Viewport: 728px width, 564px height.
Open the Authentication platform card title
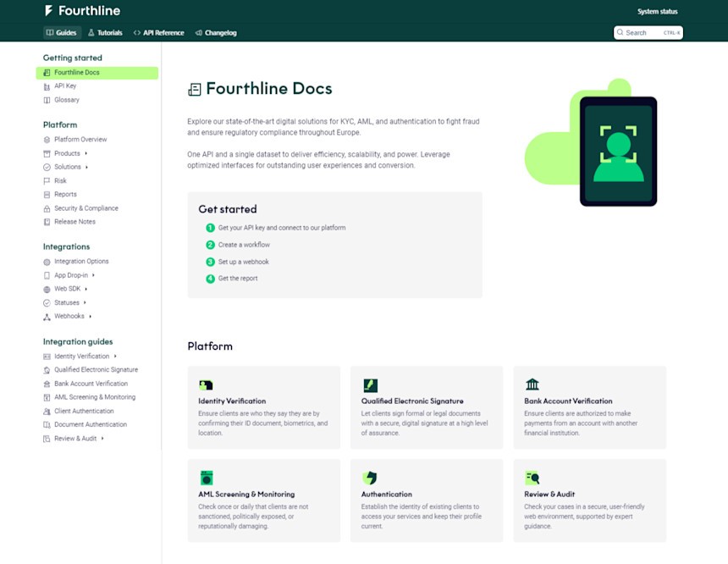point(386,495)
